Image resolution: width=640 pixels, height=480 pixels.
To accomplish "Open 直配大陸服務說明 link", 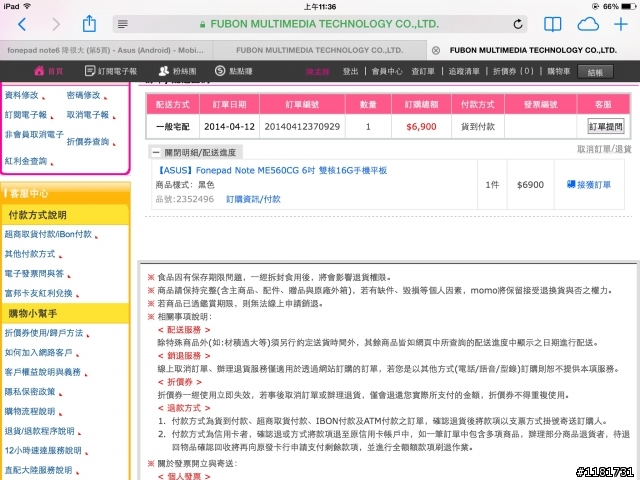I will [x=38, y=470].
